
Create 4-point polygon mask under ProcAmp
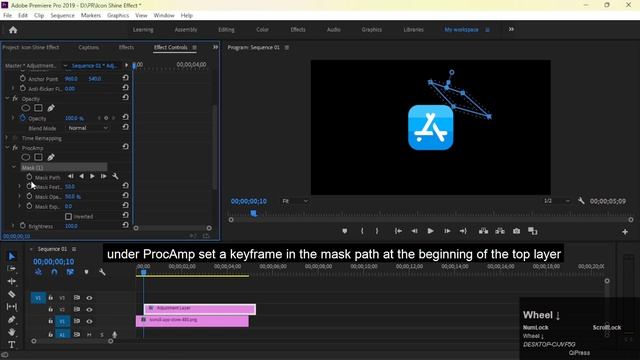38,157
